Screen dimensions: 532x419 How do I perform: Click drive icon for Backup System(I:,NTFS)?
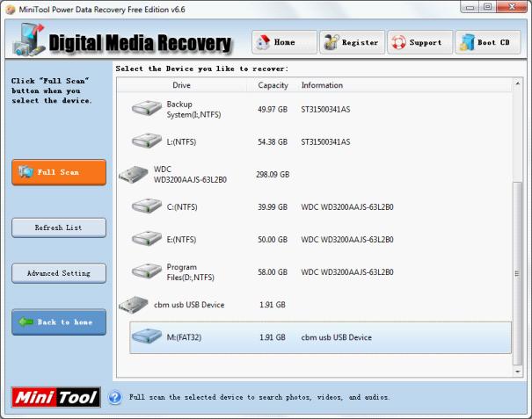click(x=147, y=108)
